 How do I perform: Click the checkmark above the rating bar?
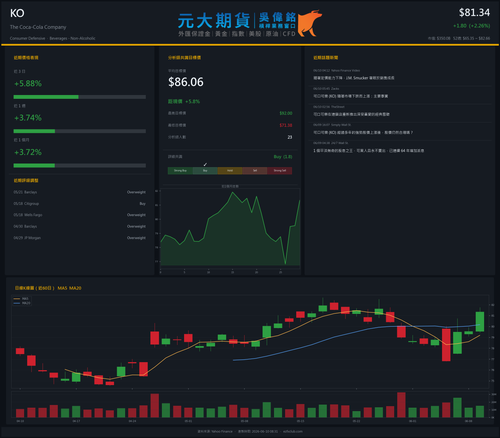tap(205, 164)
